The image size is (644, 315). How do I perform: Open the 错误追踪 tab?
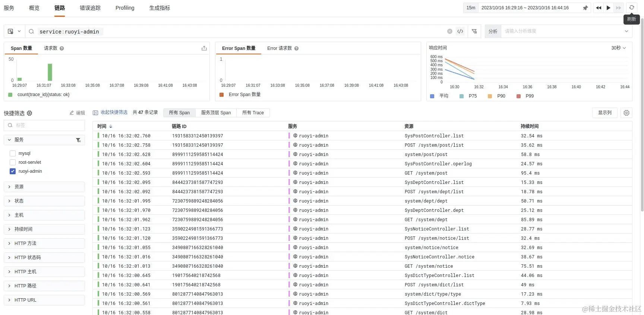click(x=90, y=8)
